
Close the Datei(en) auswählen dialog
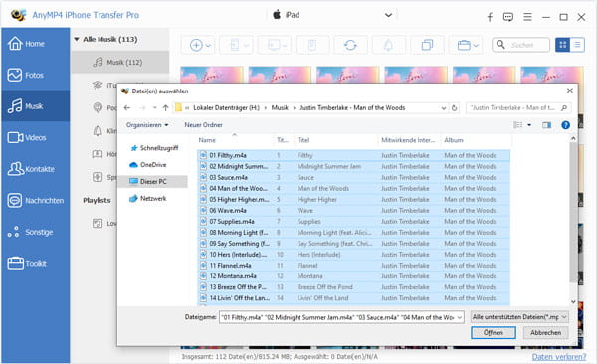coord(569,91)
